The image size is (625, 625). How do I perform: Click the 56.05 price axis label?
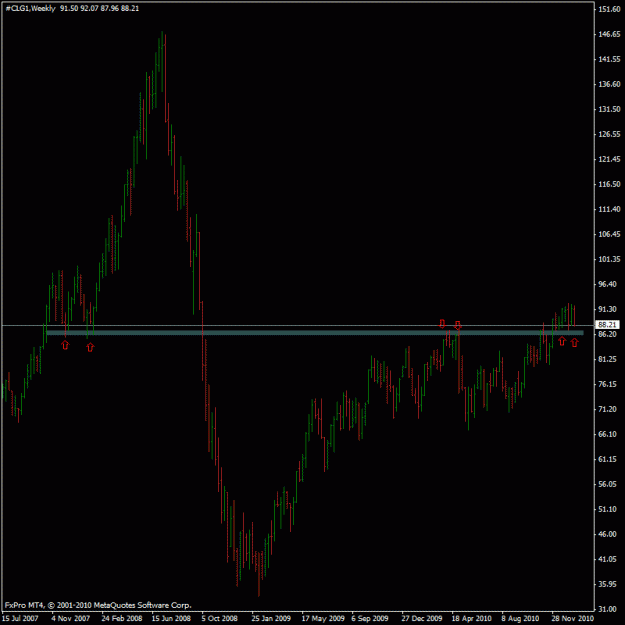607,484
